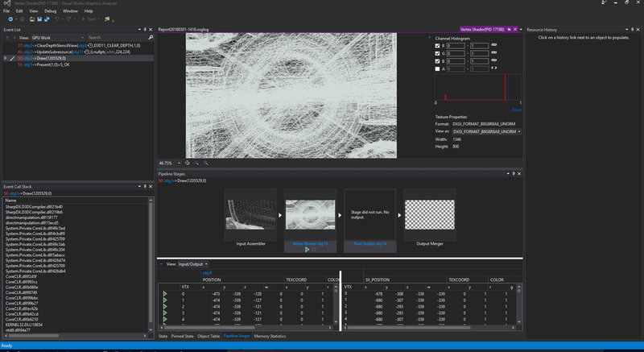
Task: Click the range link icon for B channel
Action: [493, 60]
